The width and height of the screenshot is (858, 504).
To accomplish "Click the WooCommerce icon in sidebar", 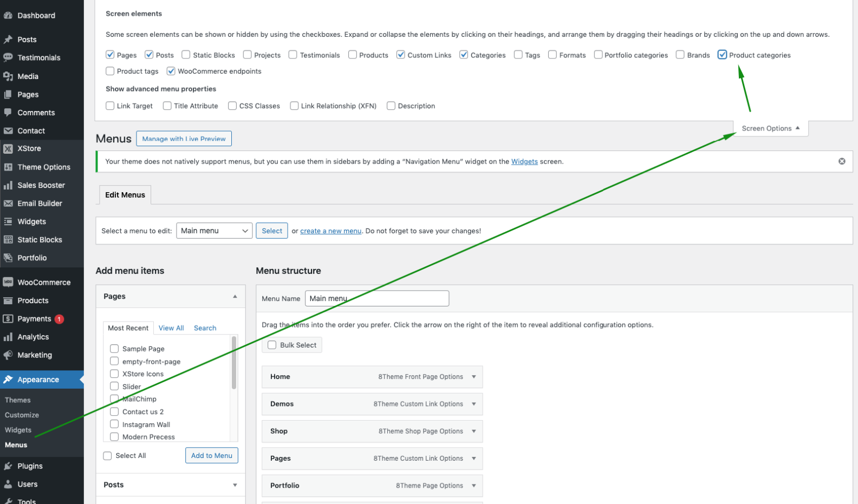I will (8, 283).
